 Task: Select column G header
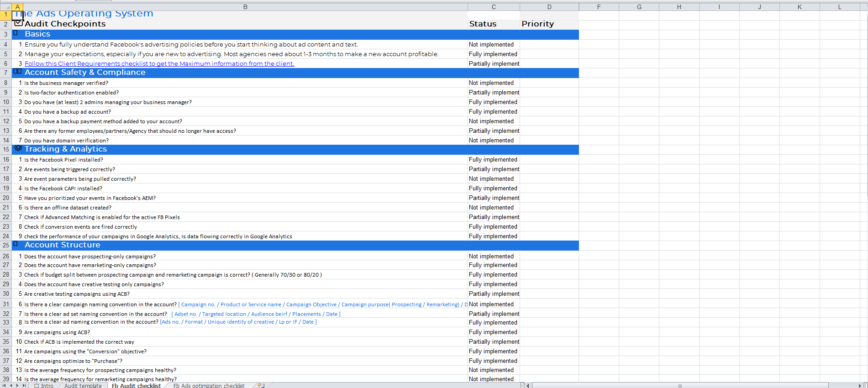coord(639,7)
